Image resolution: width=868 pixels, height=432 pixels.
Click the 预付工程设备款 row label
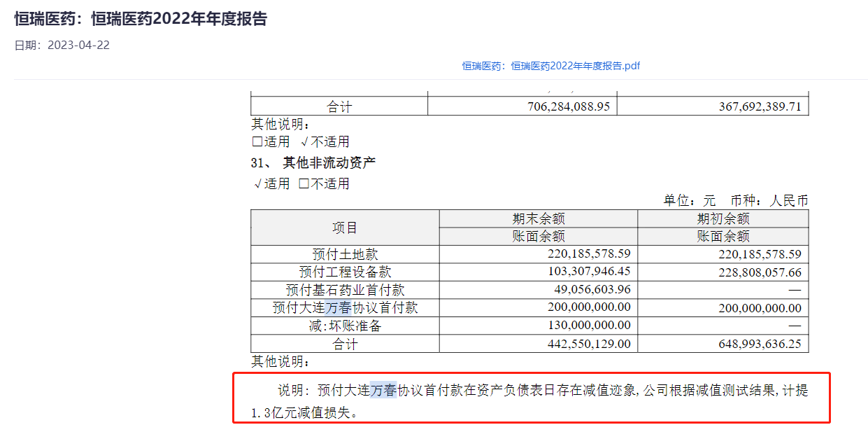(345, 272)
